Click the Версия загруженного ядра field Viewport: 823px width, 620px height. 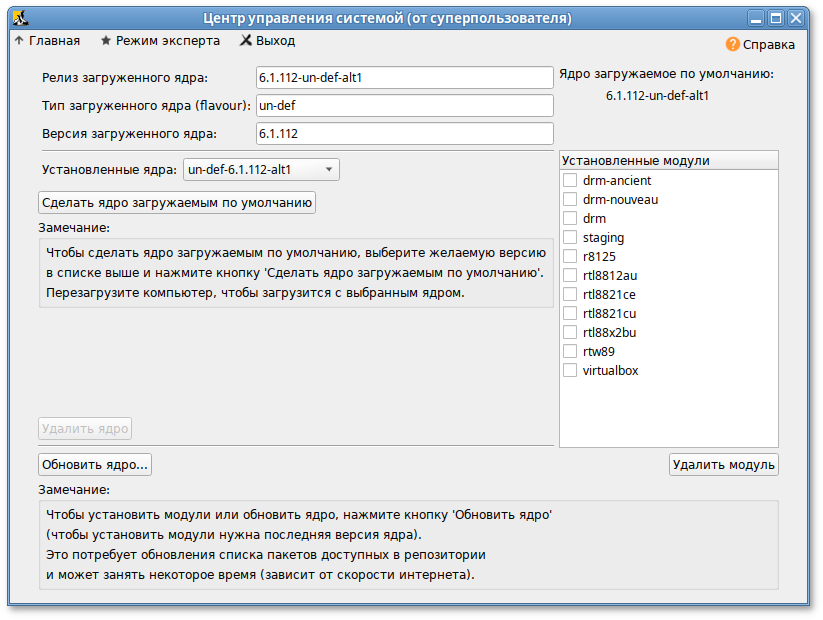(404, 134)
